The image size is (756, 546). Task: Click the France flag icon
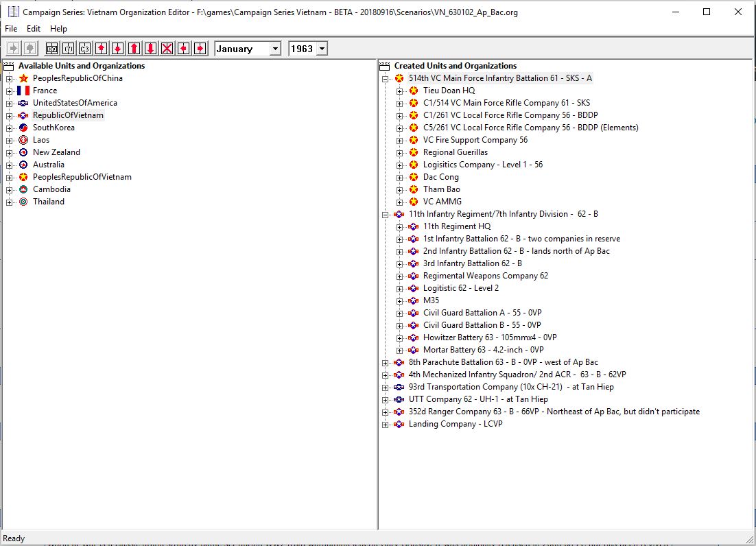pos(23,91)
